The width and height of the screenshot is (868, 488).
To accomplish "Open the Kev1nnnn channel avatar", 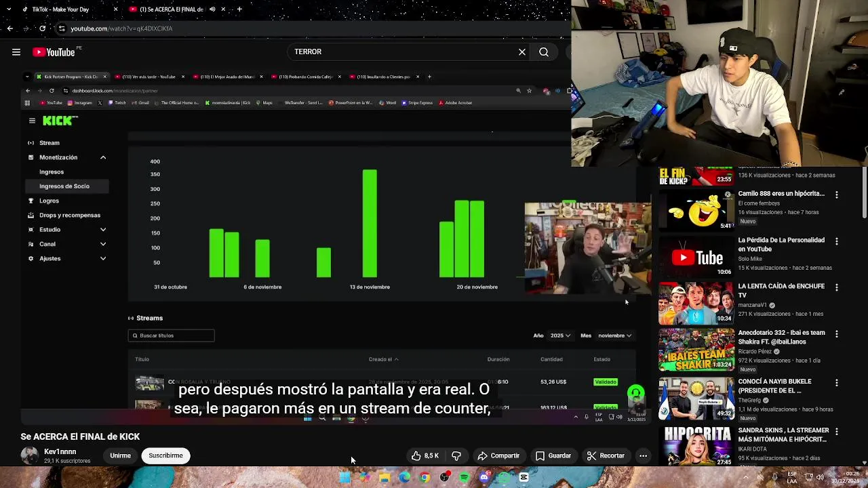I will point(30,455).
